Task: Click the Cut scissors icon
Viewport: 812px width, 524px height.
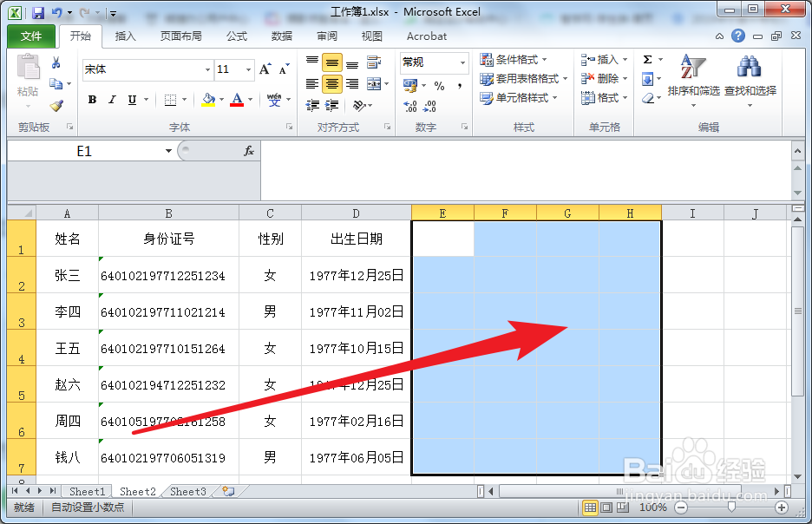Action: (56, 62)
